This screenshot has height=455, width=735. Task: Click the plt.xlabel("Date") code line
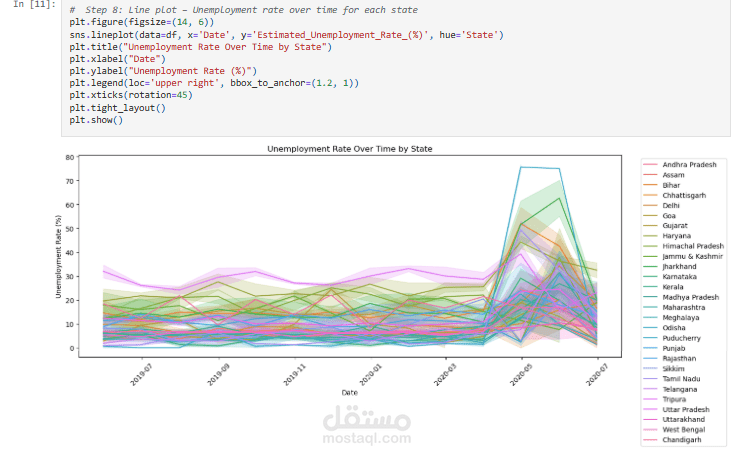[118, 59]
